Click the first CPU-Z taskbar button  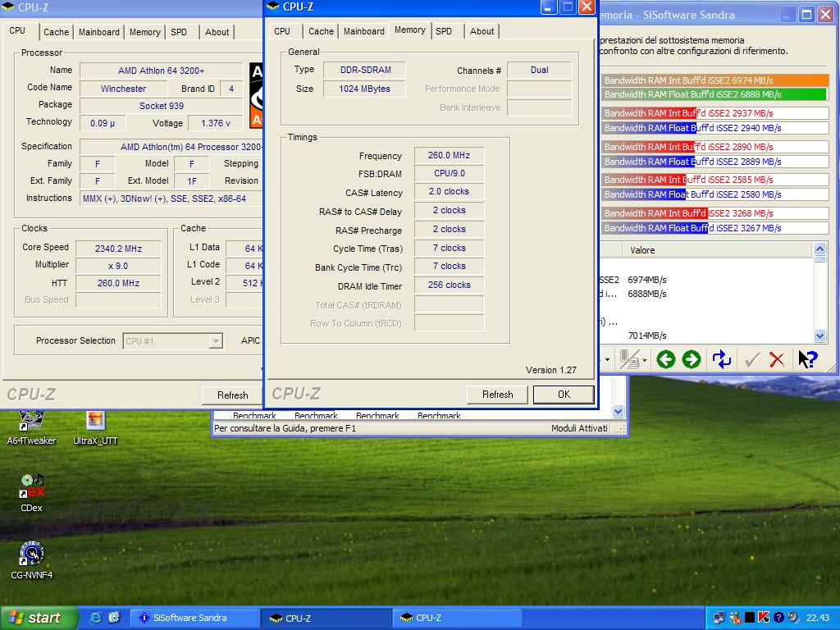[x=326, y=618]
